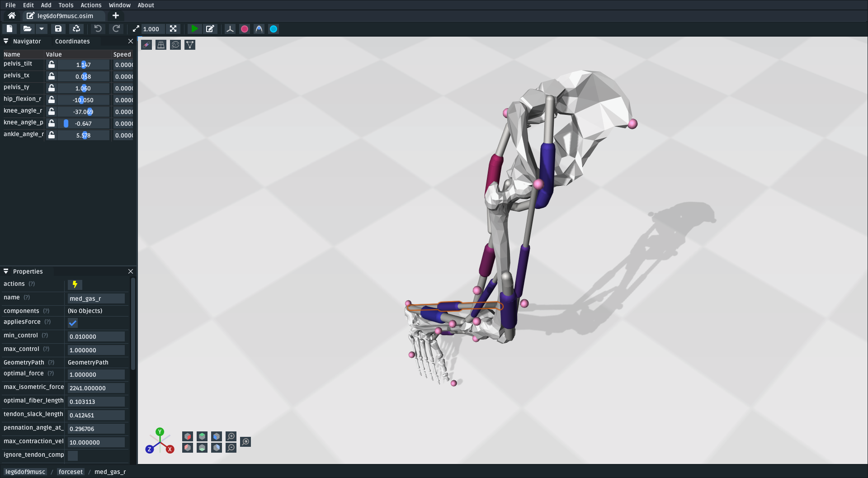Undo the last edit
Image resolution: width=868 pixels, height=478 pixels.
97,28
